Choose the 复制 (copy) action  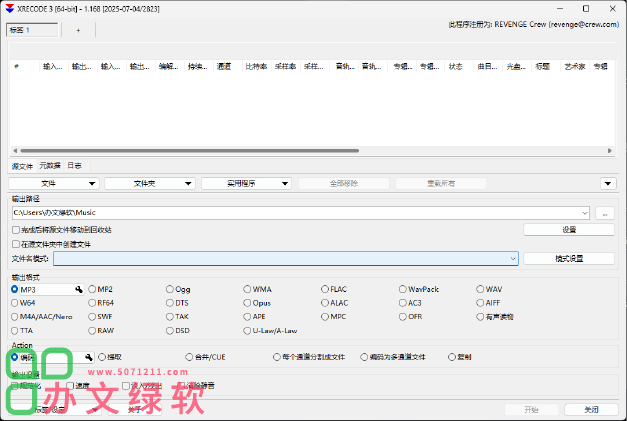[x=460, y=357]
